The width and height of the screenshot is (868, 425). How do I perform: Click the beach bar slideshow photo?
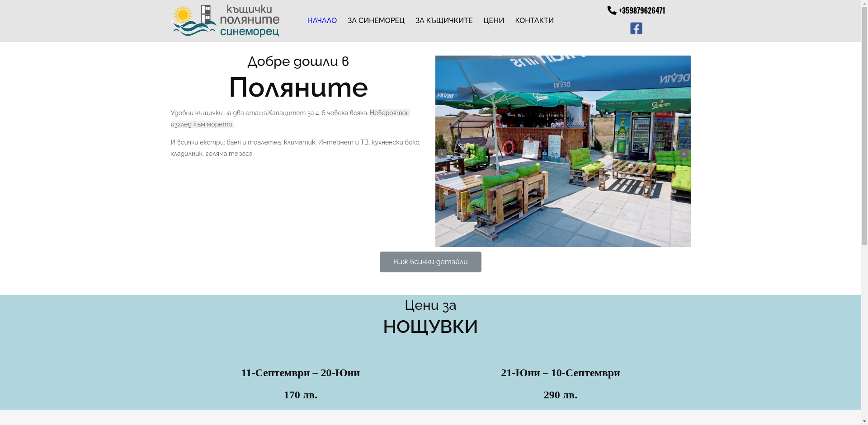coord(562,151)
